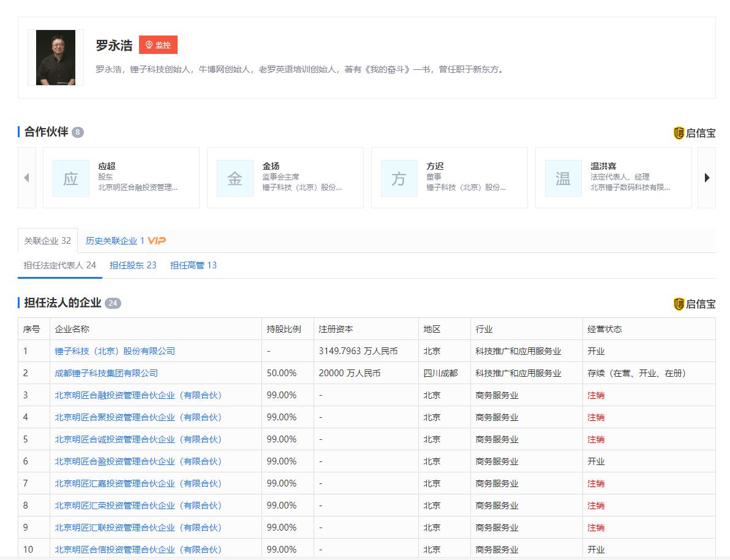
Task: Open 北京明匠汇嘉投资管理合伙企业 link
Action: coord(138,483)
